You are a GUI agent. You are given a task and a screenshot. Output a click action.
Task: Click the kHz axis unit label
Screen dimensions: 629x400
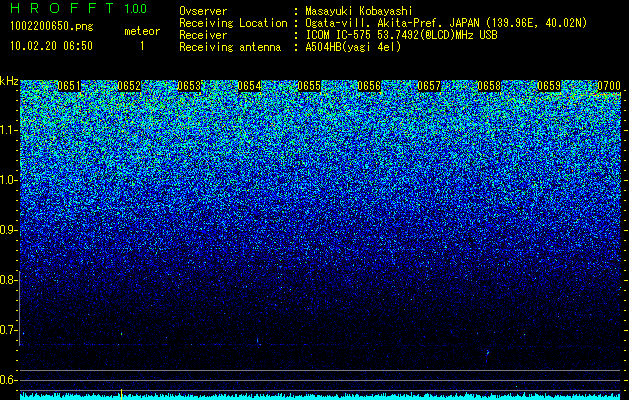[9, 81]
